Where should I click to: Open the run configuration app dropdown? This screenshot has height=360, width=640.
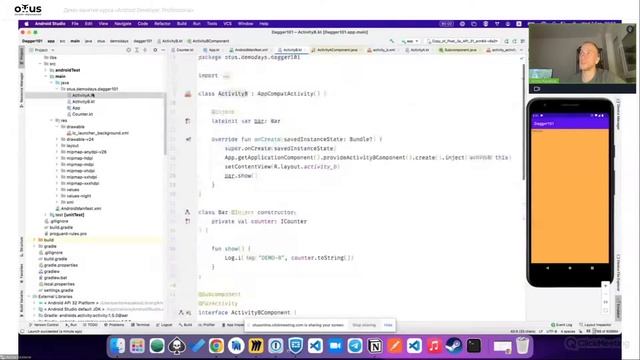coord(410,41)
